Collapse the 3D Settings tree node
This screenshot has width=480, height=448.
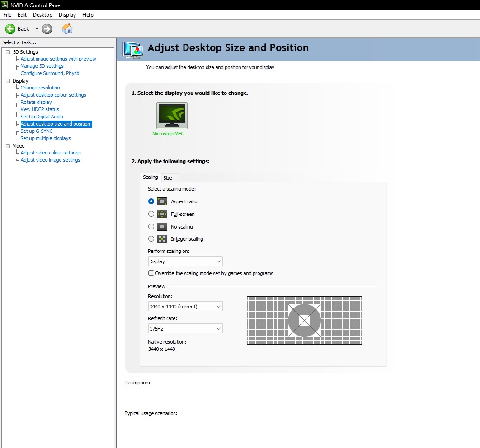(x=8, y=52)
